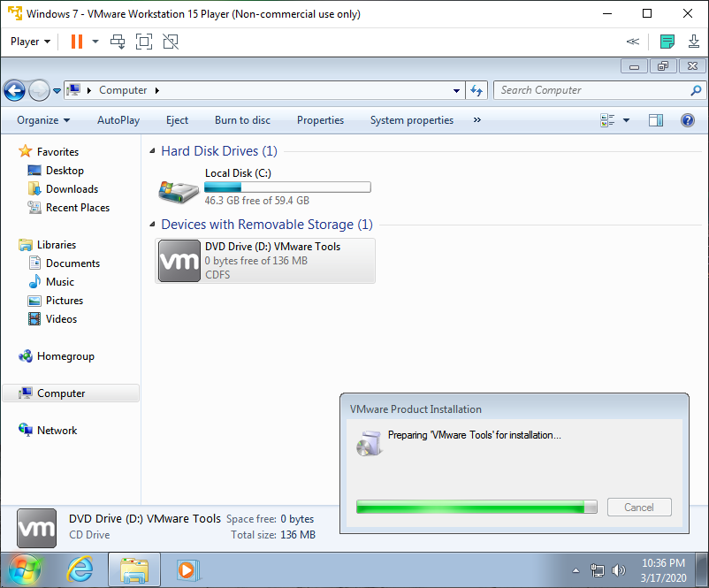Viewport: 709px width, 588px height.
Task: Open the Organize menu
Action: click(43, 120)
